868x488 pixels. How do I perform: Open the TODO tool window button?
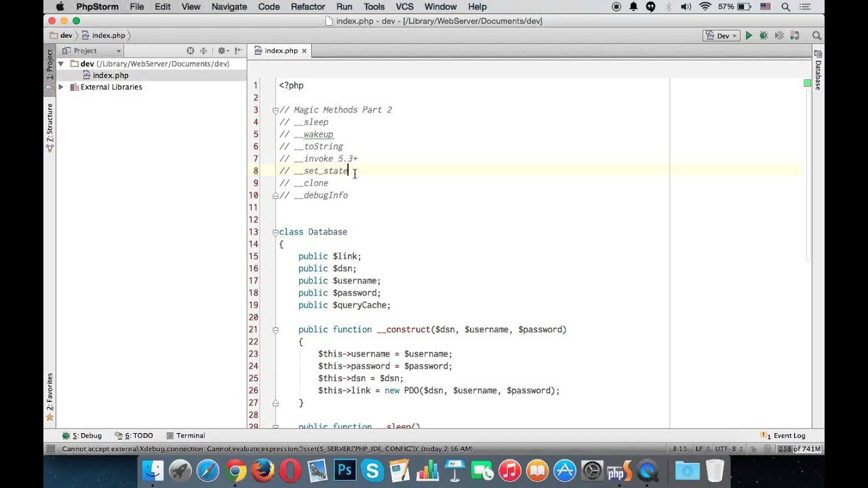(x=134, y=436)
